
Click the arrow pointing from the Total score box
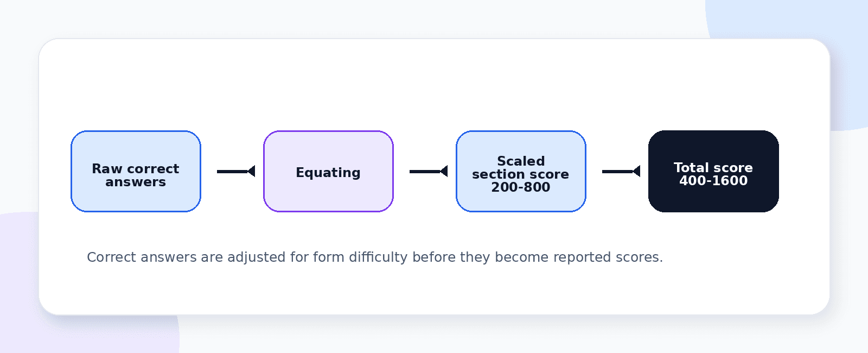621,172
